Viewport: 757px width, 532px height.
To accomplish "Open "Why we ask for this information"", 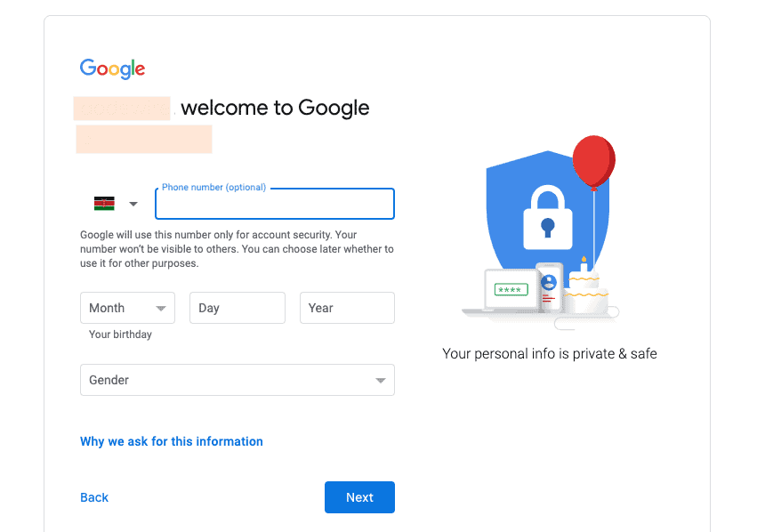I will pyautogui.click(x=172, y=441).
